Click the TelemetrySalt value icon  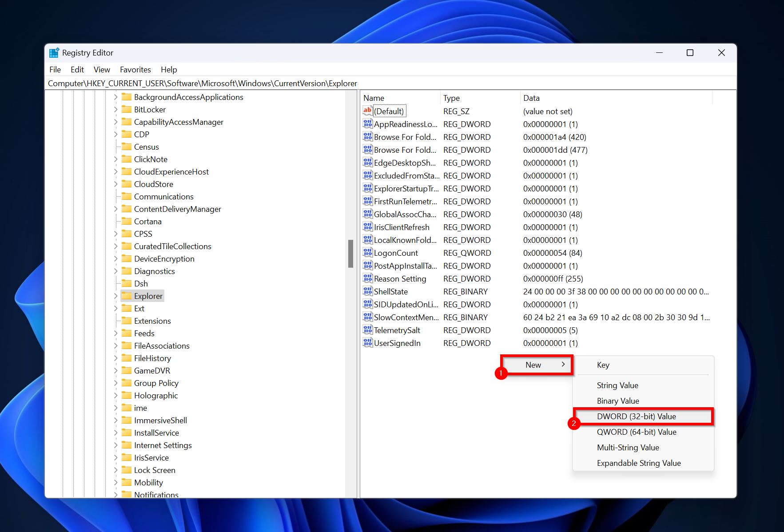pos(367,330)
